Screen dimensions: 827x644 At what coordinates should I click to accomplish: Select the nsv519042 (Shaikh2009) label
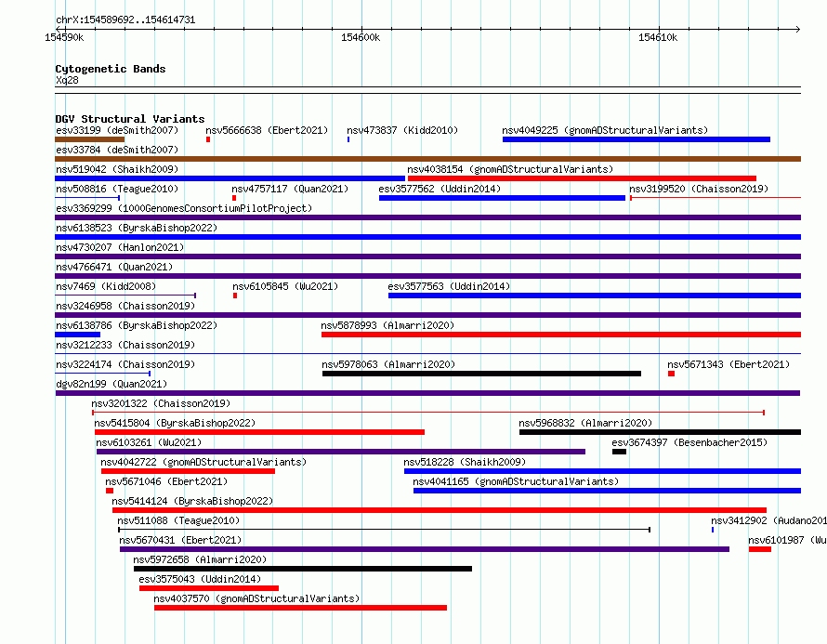point(117,169)
